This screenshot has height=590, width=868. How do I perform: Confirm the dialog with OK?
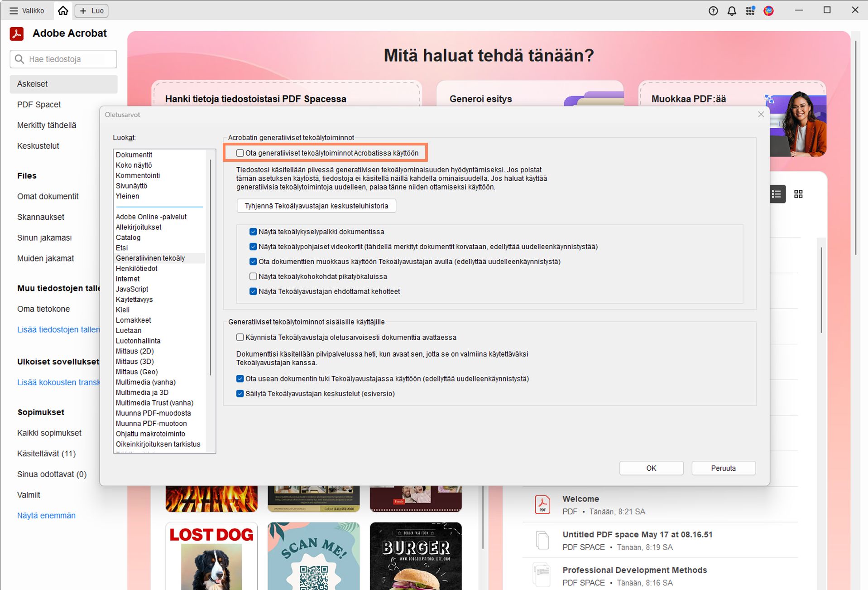(651, 468)
